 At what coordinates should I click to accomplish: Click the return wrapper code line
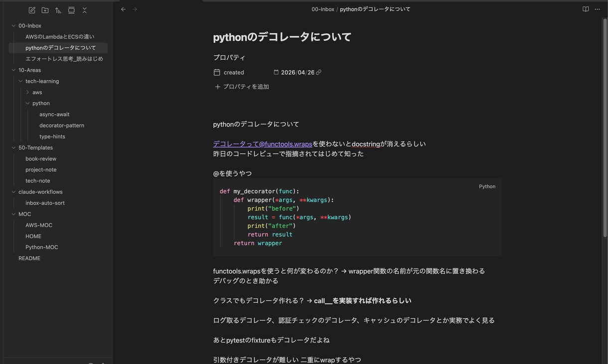(258, 243)
